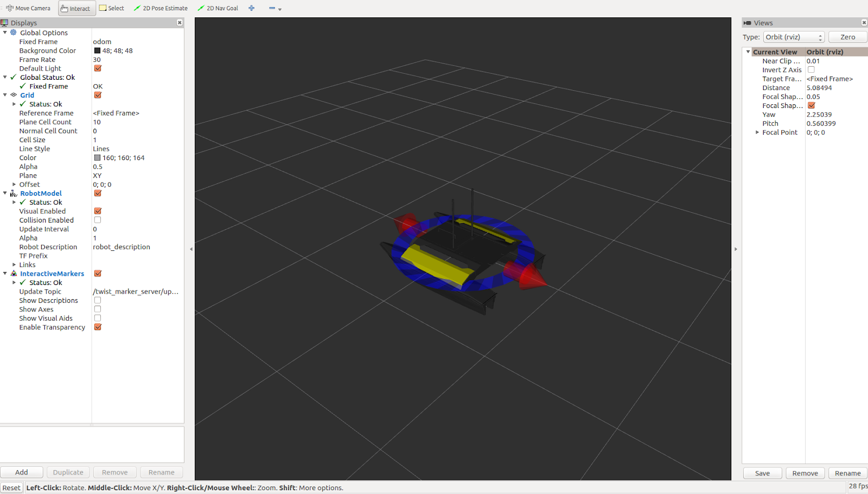Screen dimensions: 868x494
Task: Activate the Interact tool
Action: [76, 8]
